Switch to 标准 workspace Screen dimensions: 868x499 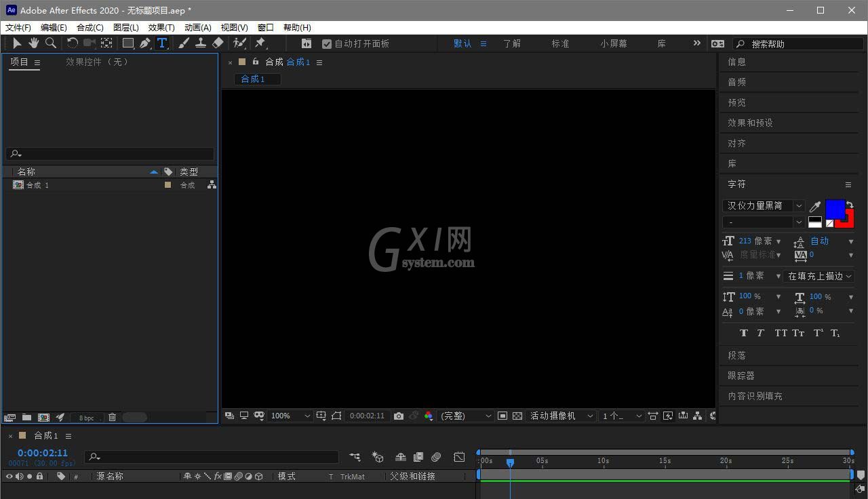[560, 43]
